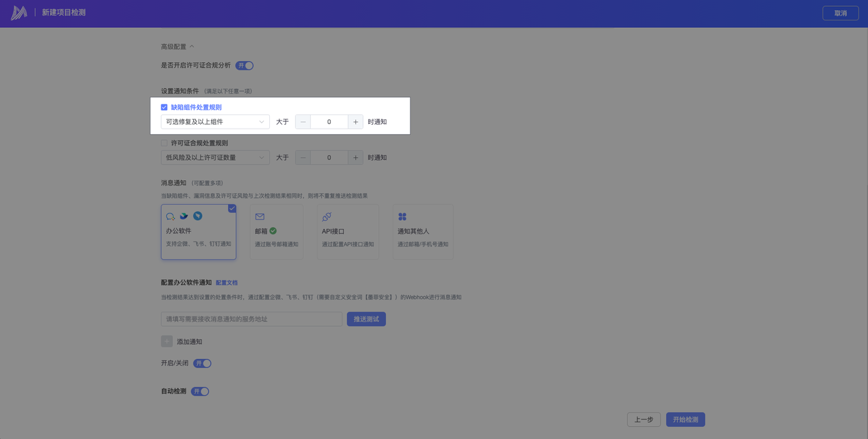Click the app logo in the header
The height and width of the screenshot is (439, 868).
[x=19, y=13]
